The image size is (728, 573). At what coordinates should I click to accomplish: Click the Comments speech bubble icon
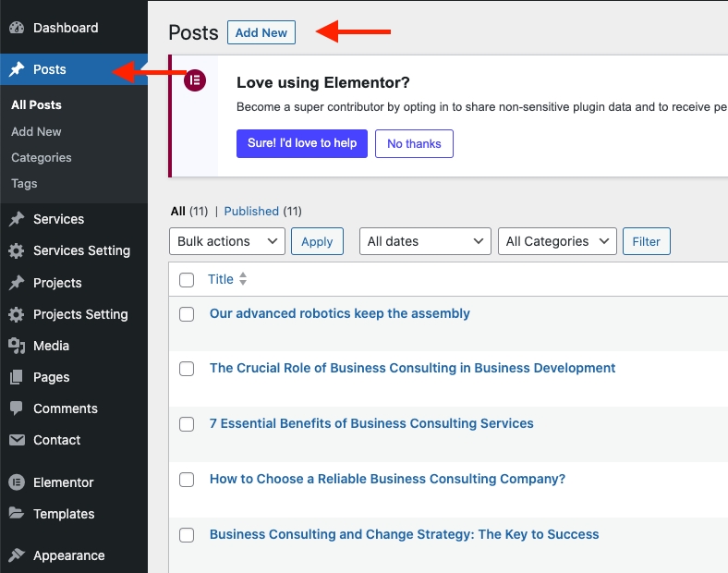pos(16,408)
